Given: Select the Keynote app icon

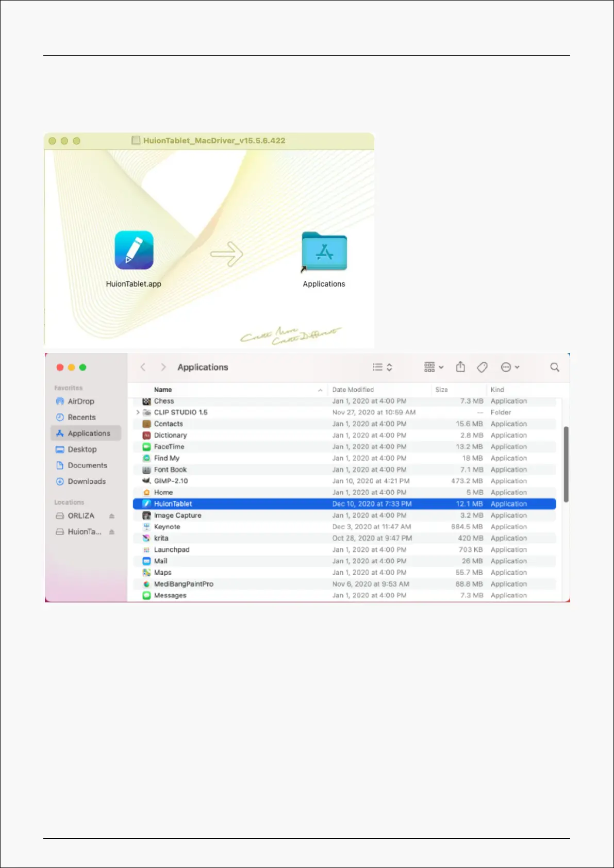Looking at the screenshot, I should 146,527.
